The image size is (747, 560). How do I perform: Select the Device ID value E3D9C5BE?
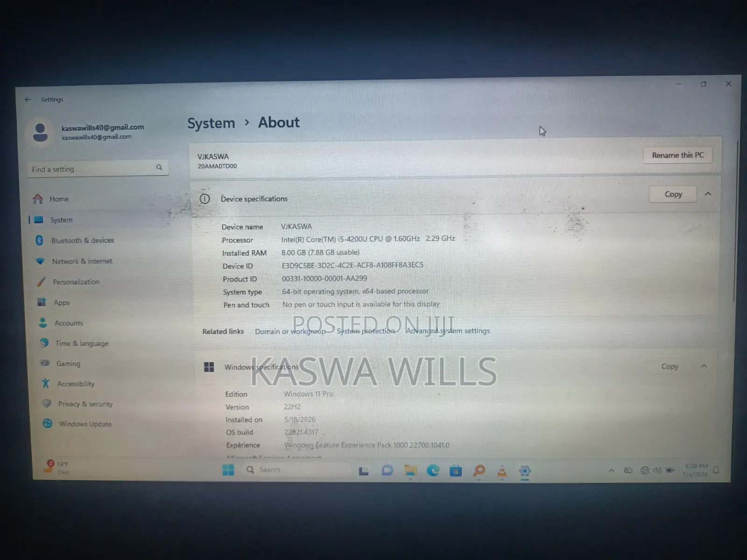click(352, 265)
